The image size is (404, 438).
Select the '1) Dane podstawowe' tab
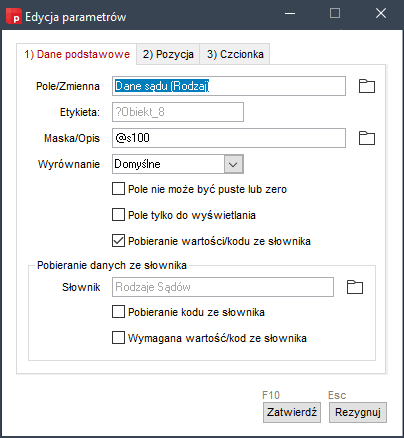coord(77,54)
